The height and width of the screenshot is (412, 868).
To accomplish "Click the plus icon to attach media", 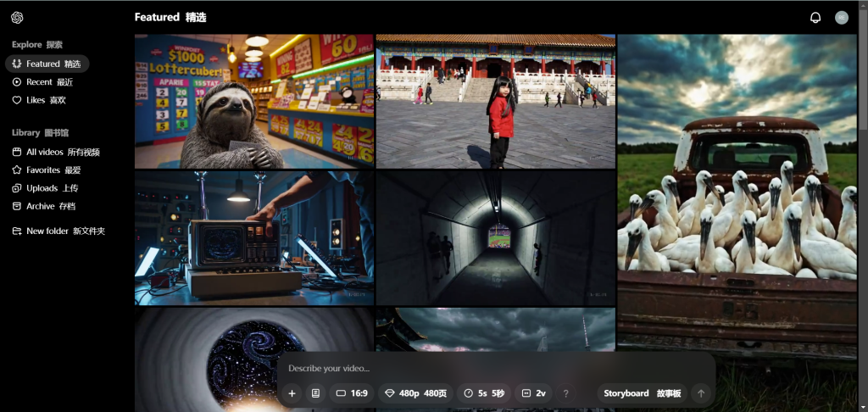I will pyautogui.click(x=292, y=393).
